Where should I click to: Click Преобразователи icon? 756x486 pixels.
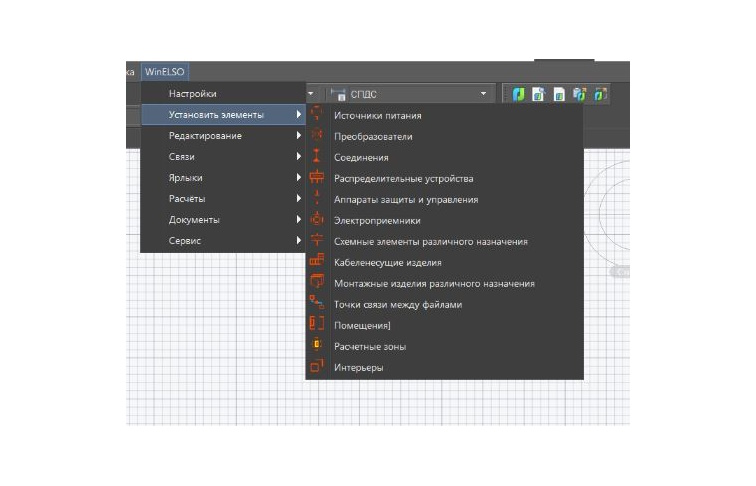pyautogui.click(x=316, y=135)
